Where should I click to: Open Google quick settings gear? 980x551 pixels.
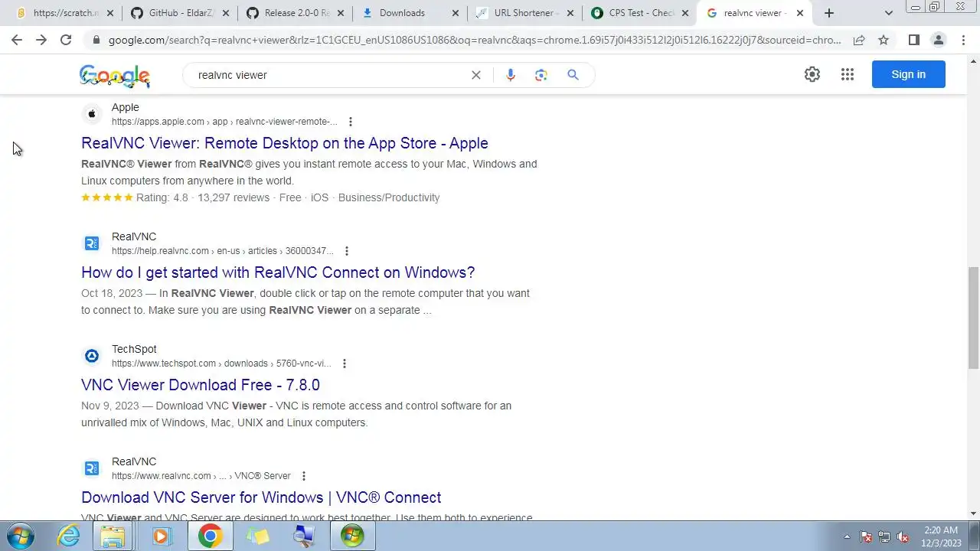click(812, 74)
